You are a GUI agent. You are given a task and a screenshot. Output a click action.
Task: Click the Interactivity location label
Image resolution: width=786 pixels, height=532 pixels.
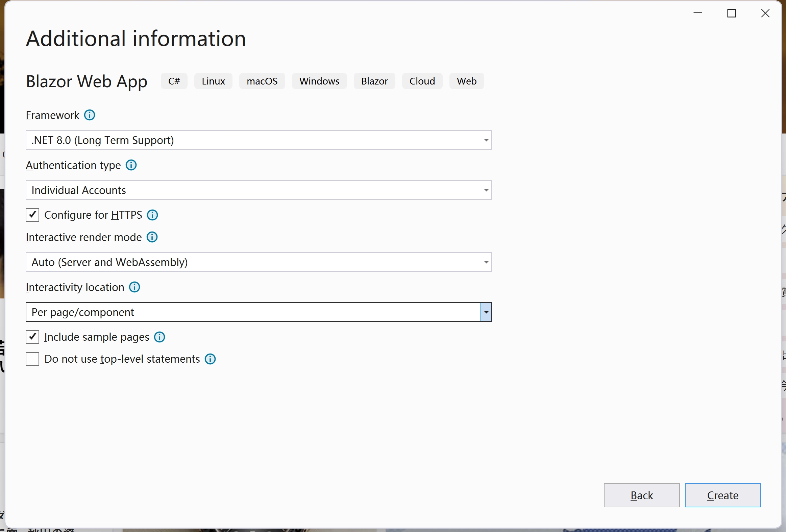[x=75, y=288]
